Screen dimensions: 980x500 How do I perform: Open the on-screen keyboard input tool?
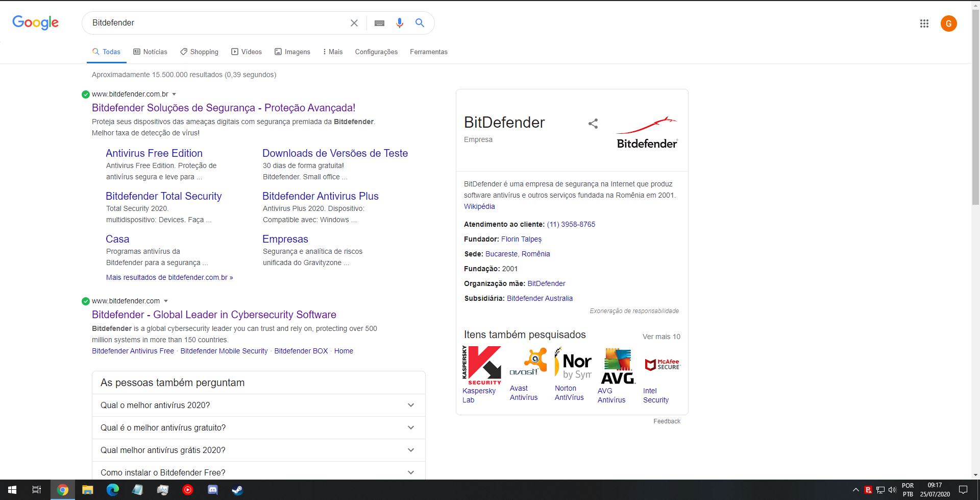[x=379, y=23]
